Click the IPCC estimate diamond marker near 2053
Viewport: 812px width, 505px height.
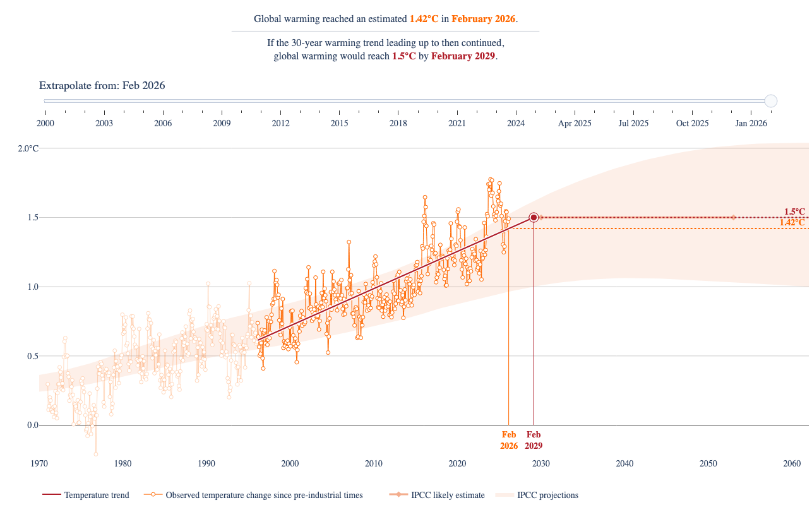point(733,217)
